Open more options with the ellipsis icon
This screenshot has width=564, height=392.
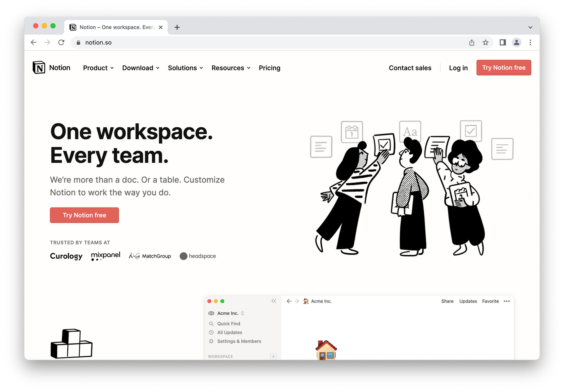pos(507,301)
